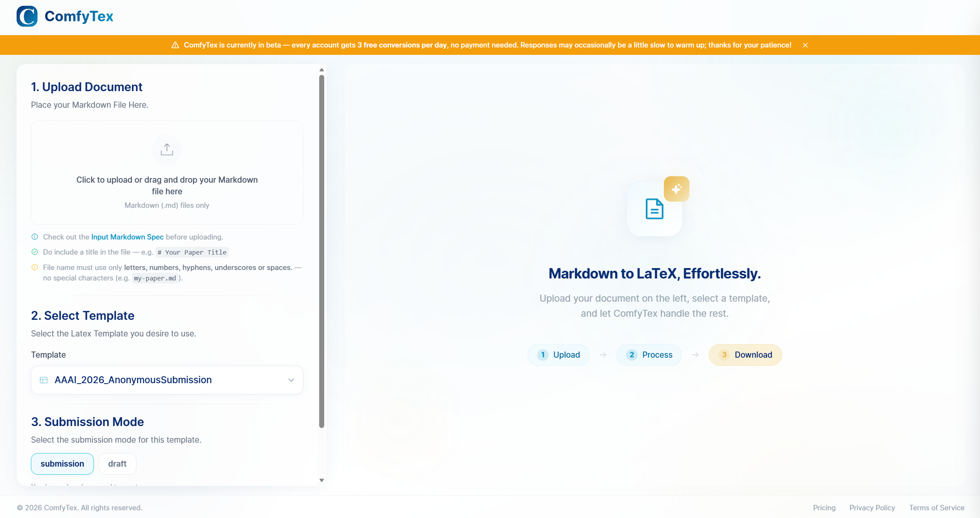The image size is (980, 518).
Task: Open the Pricing footer link
Action: point(824,508)
